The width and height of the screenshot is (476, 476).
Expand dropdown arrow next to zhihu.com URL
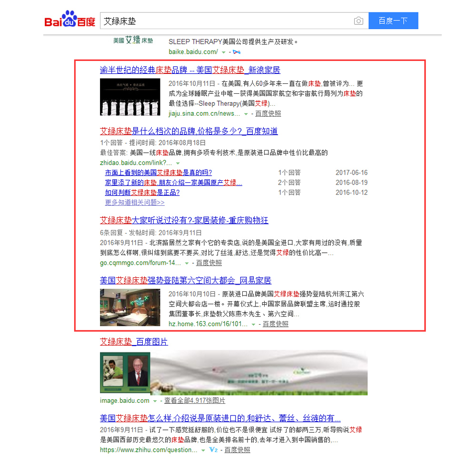pos(203,450)
